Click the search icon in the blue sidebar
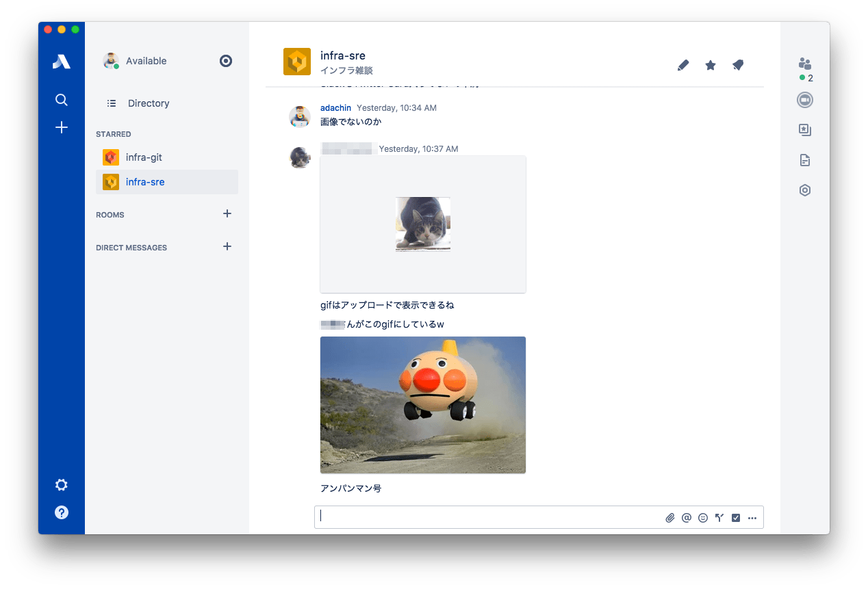The width and height of the screenshot is (868, 589). [62, 101]
